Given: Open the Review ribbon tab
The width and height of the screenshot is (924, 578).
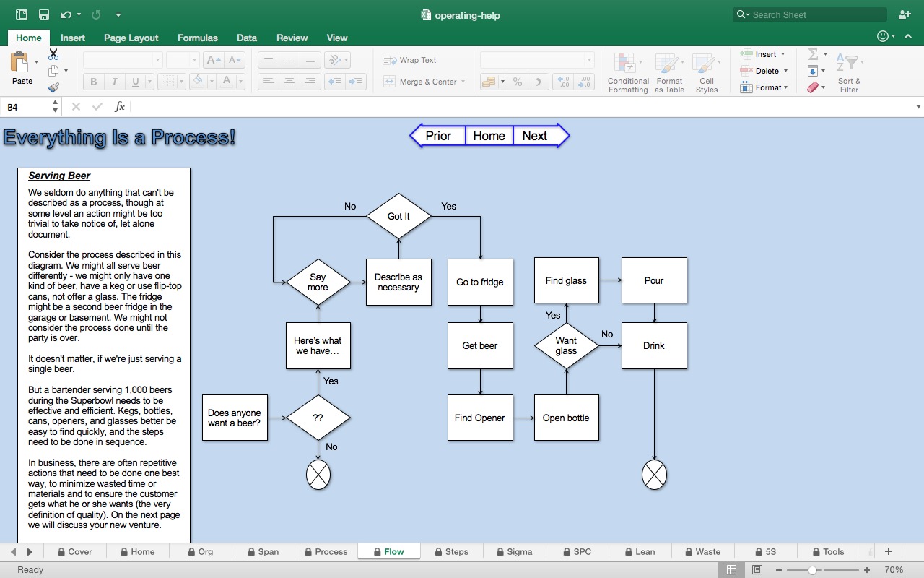Looking at the screenshot, I should click(x=292, y=38).
